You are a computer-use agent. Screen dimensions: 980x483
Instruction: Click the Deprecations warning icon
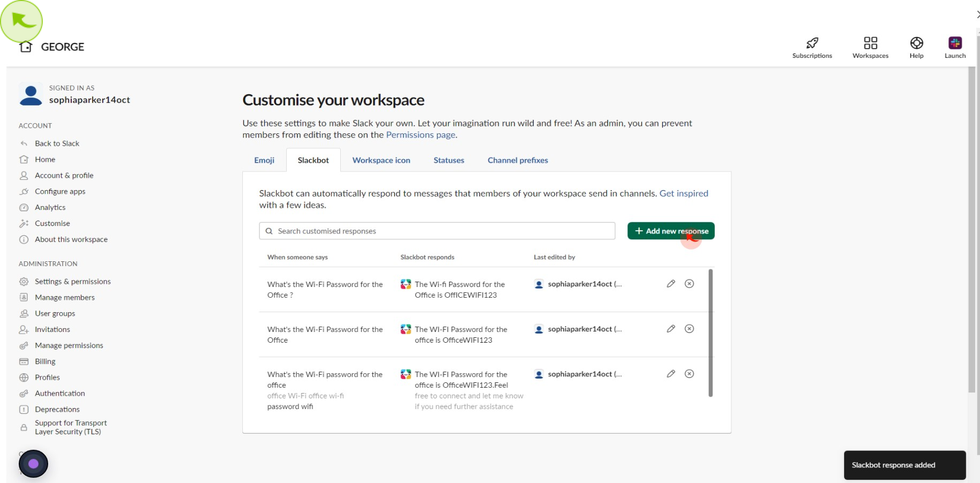pos(24,410)
